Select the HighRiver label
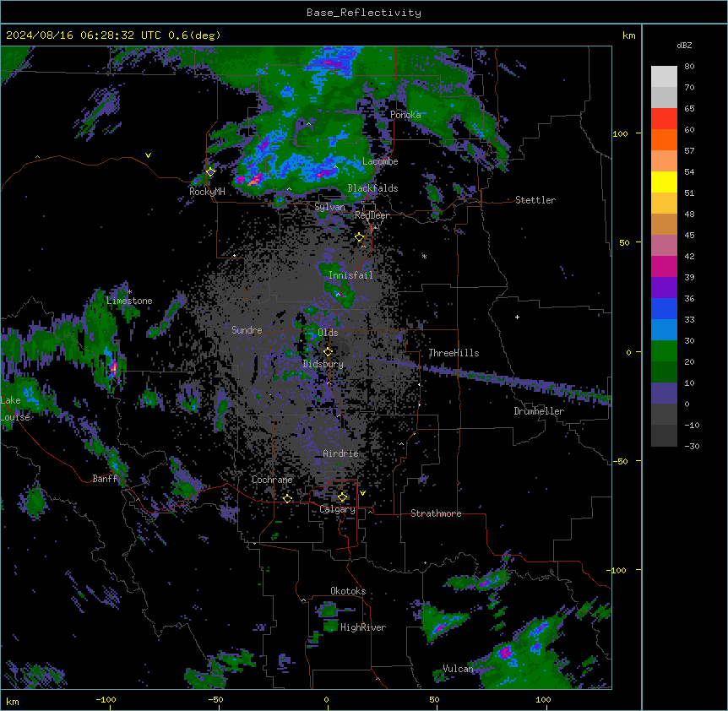Screen dimensions: 728x711 coord(363,627)
